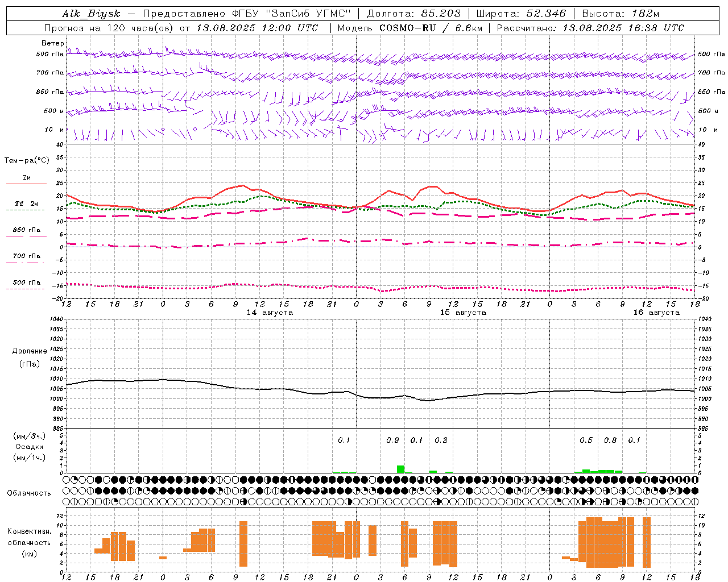Click the Тем-ра(°C) temperature panel label
This screenshot has height=582, width=728.
(x=27, y=161)
